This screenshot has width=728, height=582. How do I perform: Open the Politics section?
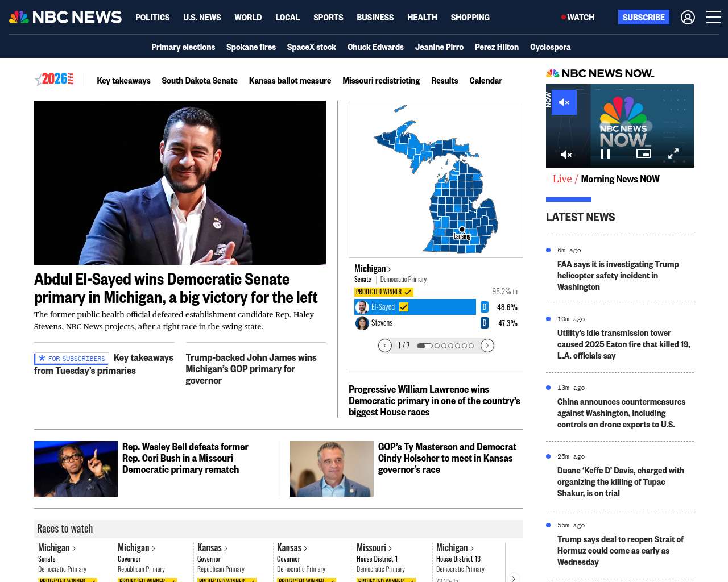(152, 18)
